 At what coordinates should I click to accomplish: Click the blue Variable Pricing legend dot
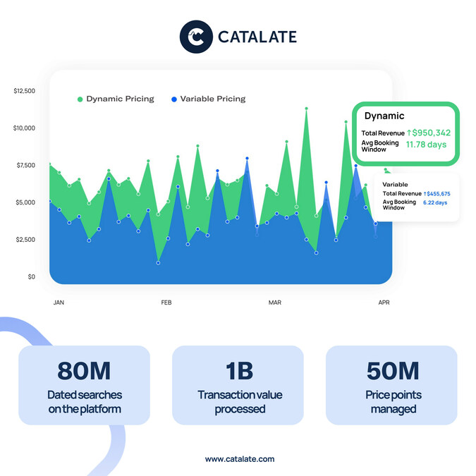(174, 99)
